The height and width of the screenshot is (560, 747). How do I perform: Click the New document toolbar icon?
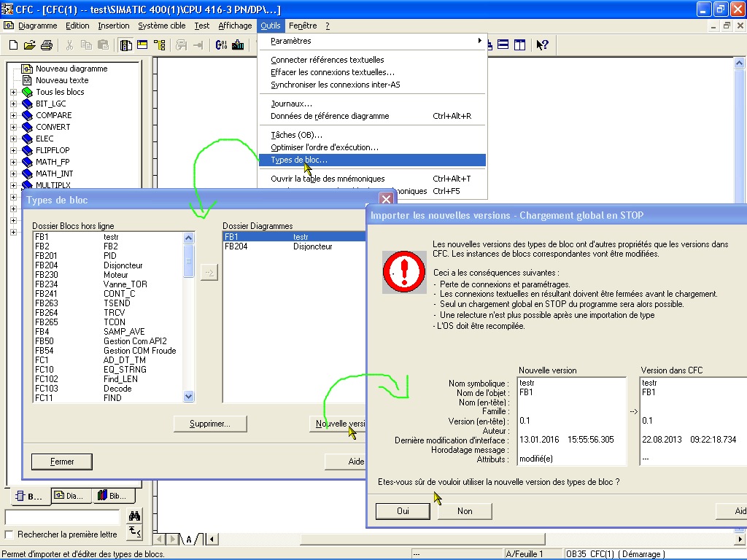tap(13, 45)
